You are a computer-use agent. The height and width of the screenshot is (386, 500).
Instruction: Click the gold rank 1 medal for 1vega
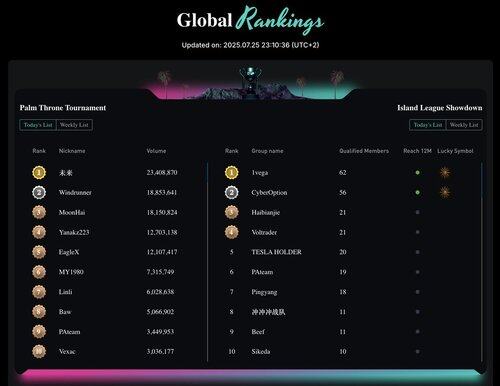(x=232, y=172)
